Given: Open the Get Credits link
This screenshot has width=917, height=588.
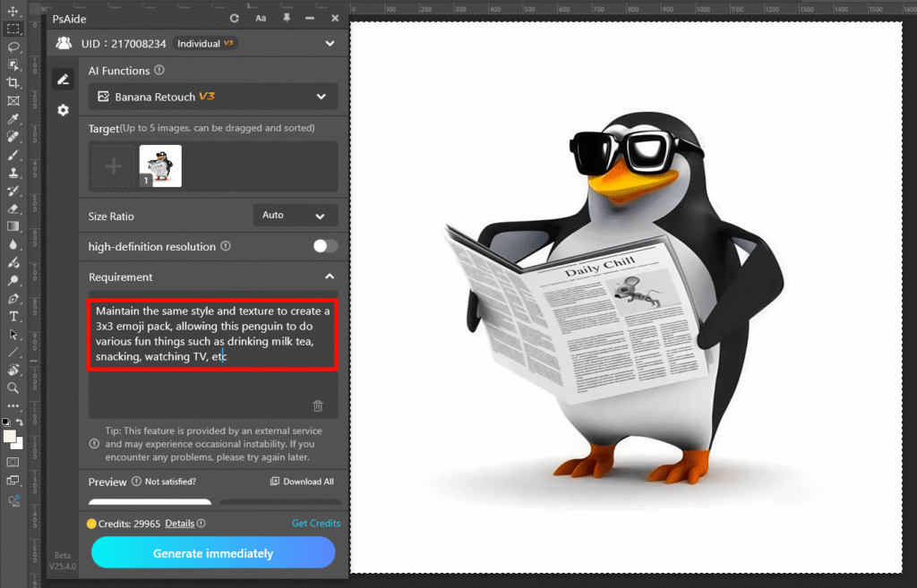Looking at the screenshot, I should (315, 524).
